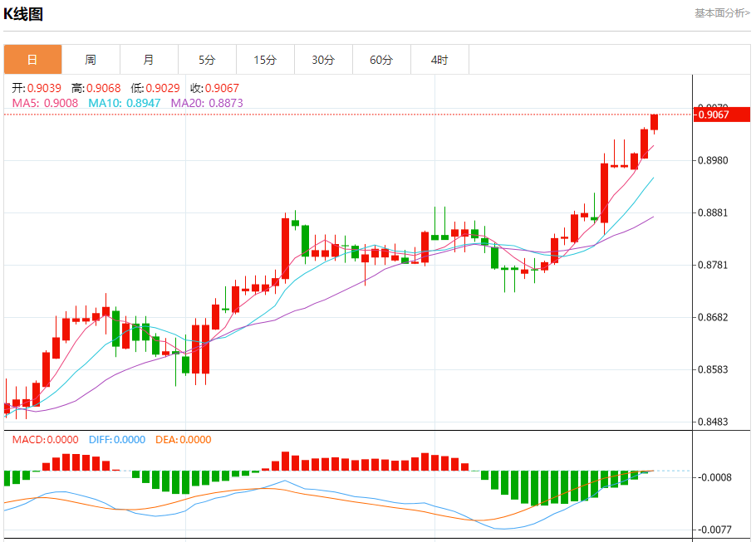Image resolution: width=756 pixels, height=542 pixels.
Task: Open the 月 monthly chart tab
Action: click(x=149, y=60)
